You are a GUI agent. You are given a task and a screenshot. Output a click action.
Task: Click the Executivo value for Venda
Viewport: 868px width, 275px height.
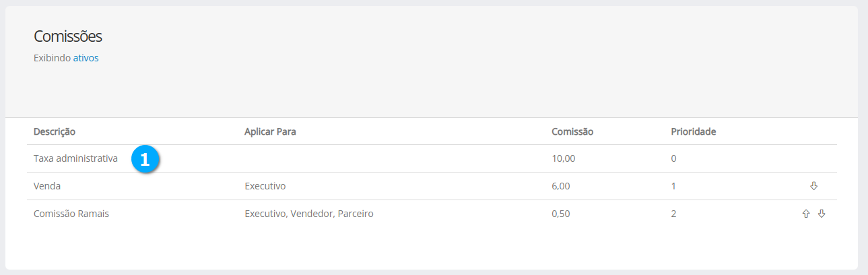(269, 186)
